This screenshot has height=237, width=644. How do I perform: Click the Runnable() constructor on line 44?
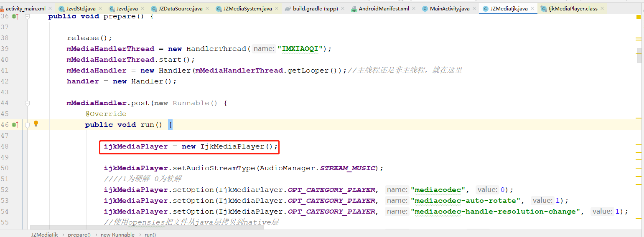coord(195,103)
